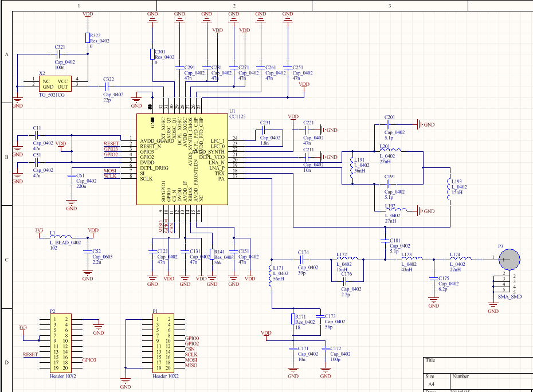Click the C231 1.8n capacitor symbol
This screenshot has width=533, height=392.
click(264, 130)
